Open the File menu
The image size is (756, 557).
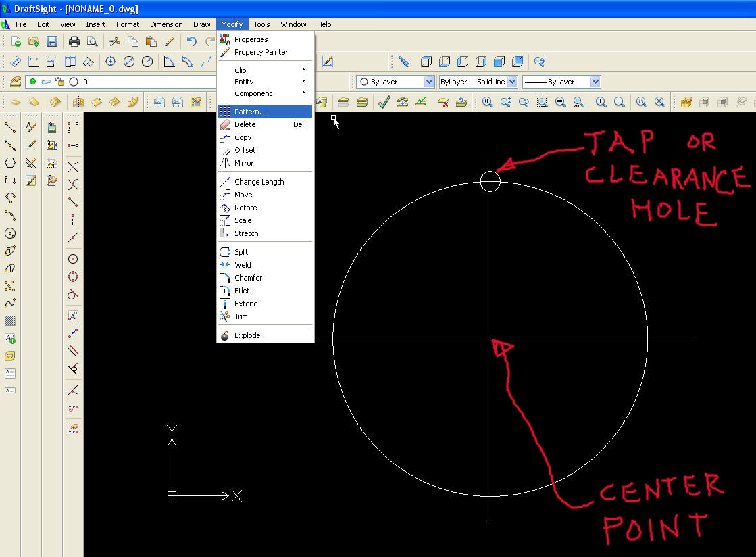click(x=21, y=24)
